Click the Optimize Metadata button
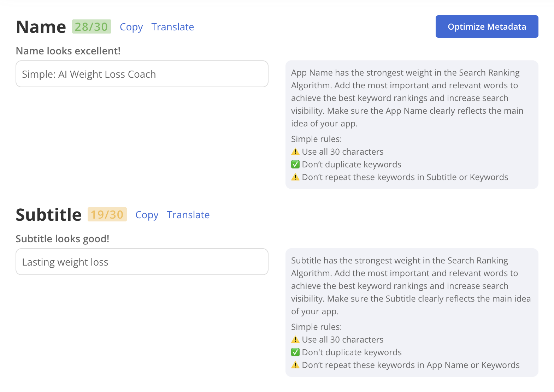Viewport: 554px width, 392px height. pyautogui.click(x=487, y=26)
